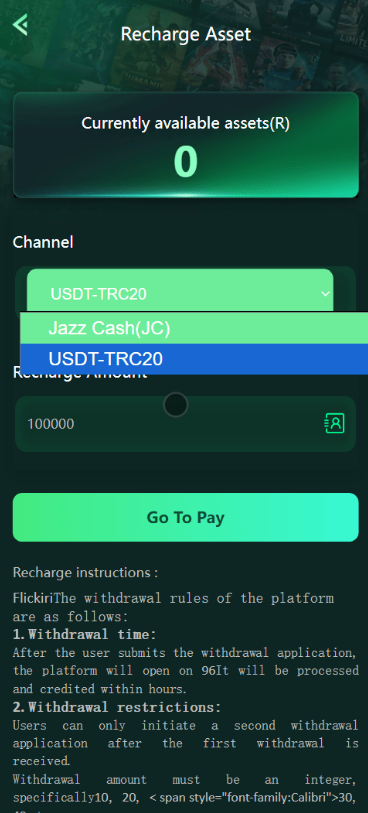Viewport: 368px width, 813px height.
Task: Open the USDT-TRC20 channel select box
Action: click(x=180, y=293)
